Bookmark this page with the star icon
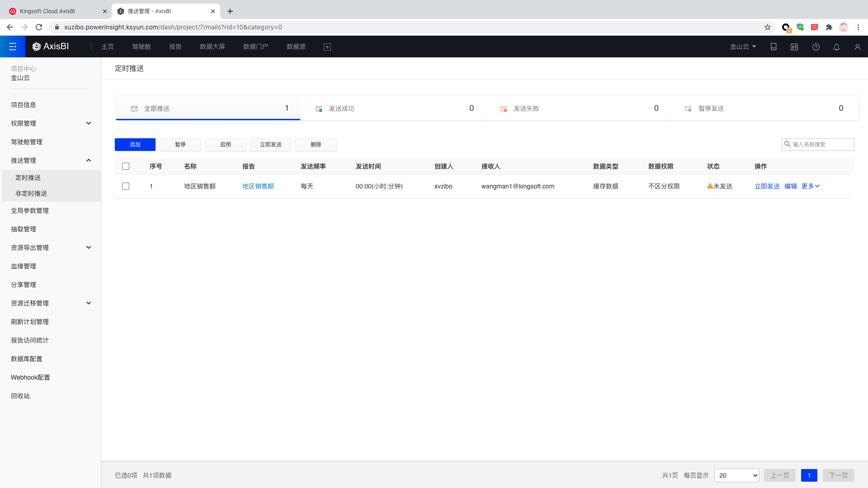The width and height of the screenshot is (868, 488). [x=768, y=27]
